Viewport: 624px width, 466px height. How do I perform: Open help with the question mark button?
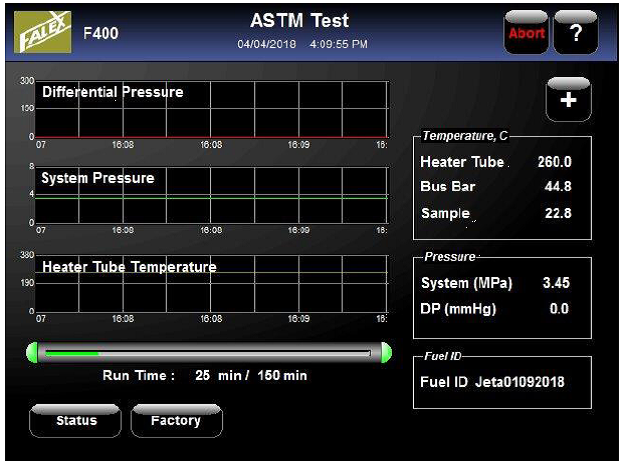(x=575, y=33)
